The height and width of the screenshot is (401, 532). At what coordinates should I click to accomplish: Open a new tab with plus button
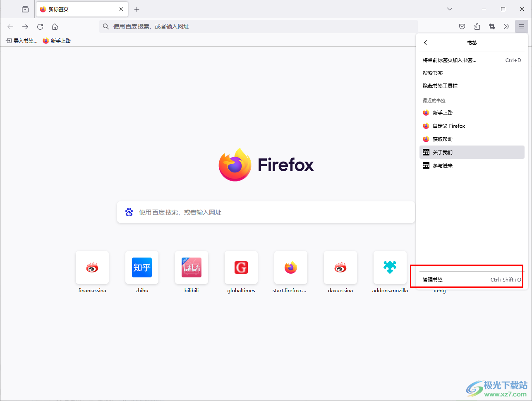pos(137,9)
